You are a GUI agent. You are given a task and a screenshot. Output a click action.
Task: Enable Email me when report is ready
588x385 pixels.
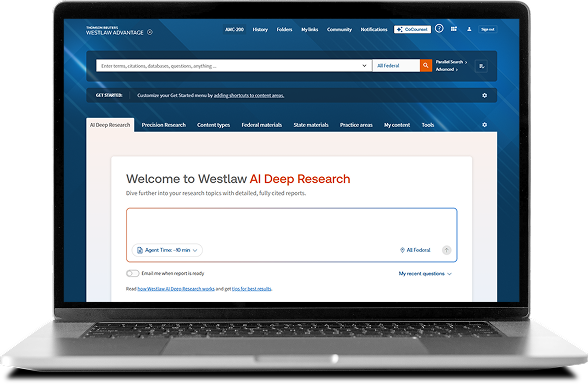point(132,273)
